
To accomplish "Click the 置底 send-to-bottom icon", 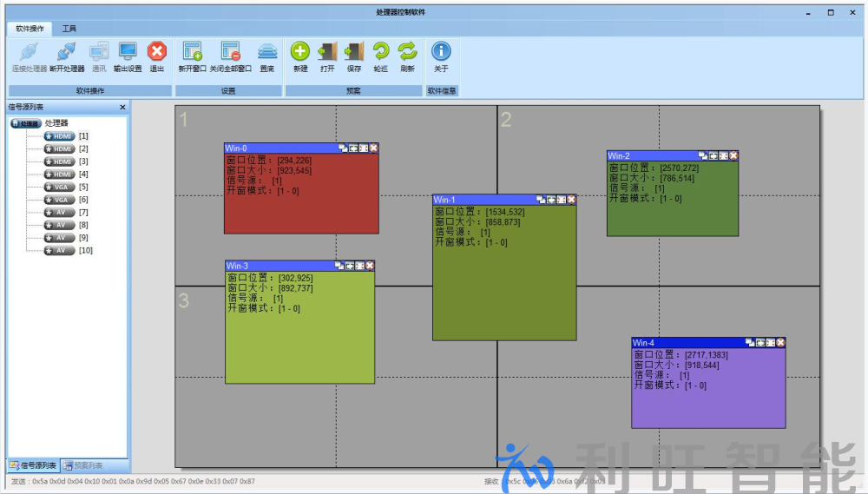I will 267,55.
